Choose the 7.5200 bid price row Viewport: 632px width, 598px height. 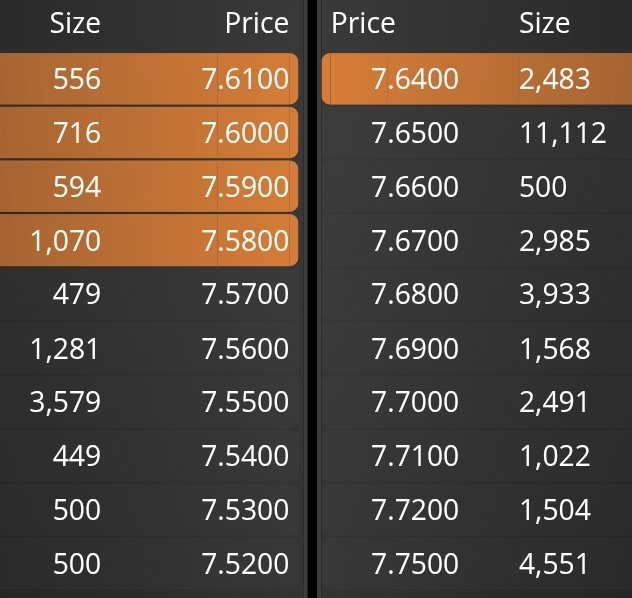[x=245, y=564]
